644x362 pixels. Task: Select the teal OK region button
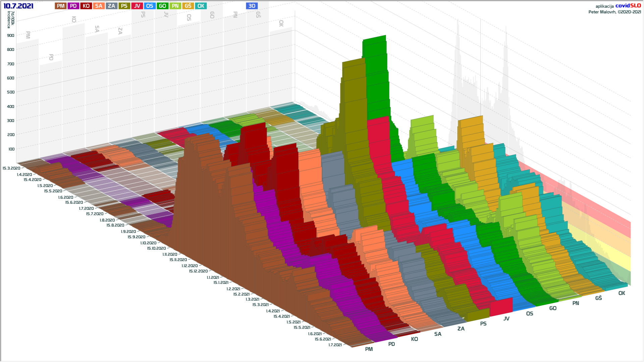click(201, 6)
